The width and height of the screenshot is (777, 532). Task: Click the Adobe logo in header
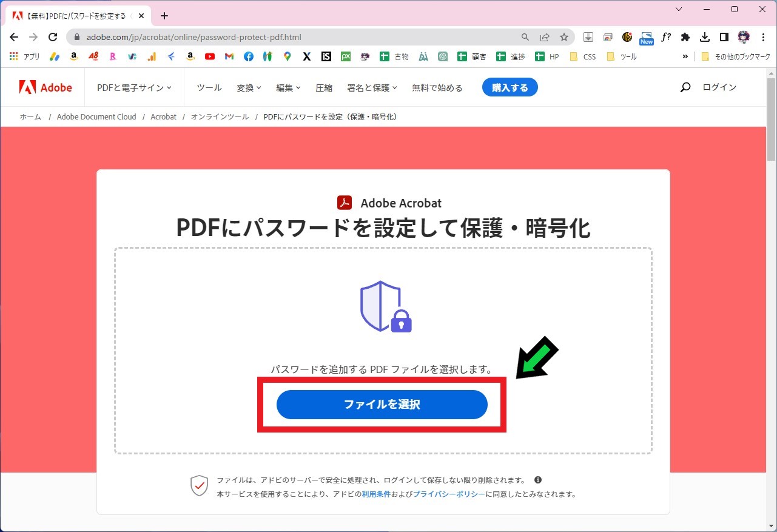45,87
